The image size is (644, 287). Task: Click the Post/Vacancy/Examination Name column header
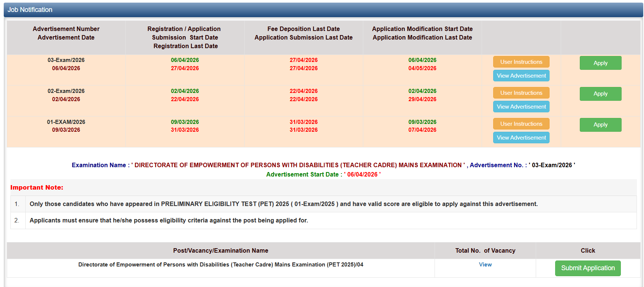(220, 251)
